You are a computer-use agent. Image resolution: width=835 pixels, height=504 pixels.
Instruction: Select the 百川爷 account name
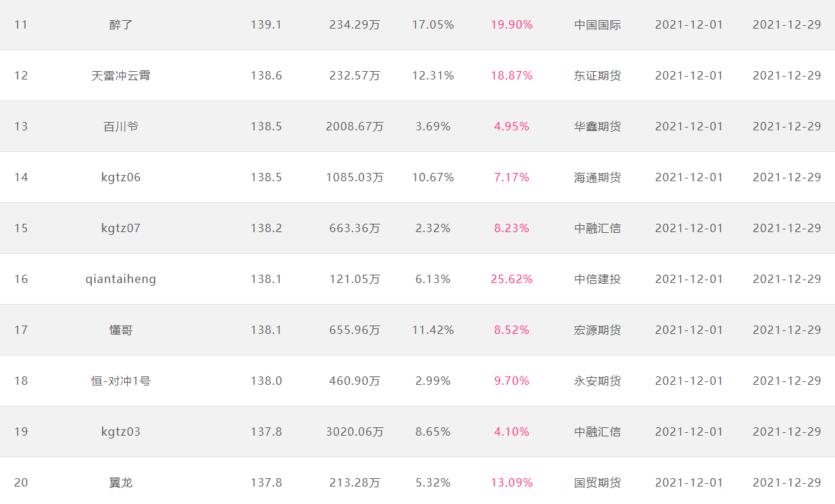[x=121, y=127]
